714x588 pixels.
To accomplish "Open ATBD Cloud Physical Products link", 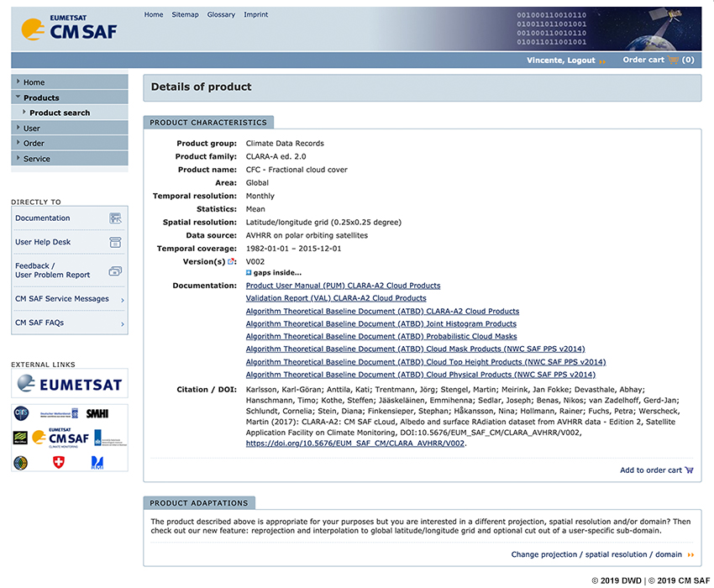I will pos(421,375).
